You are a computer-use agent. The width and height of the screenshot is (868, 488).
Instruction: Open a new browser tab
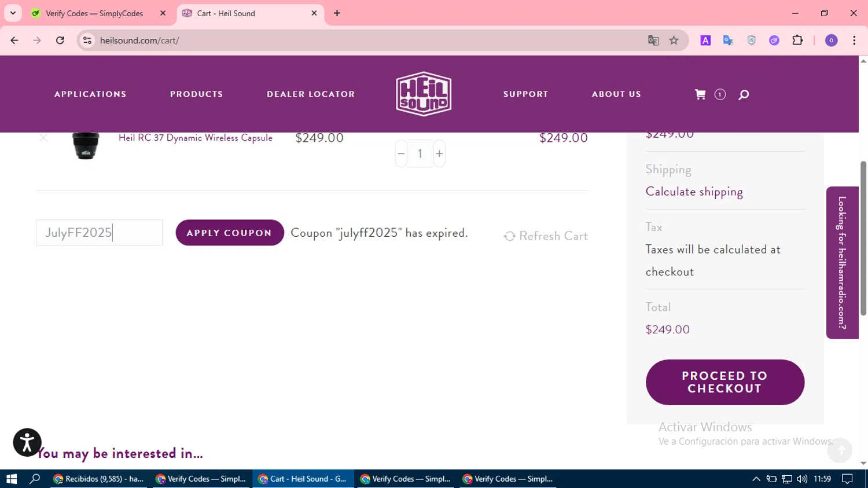[x=337, y=13]
